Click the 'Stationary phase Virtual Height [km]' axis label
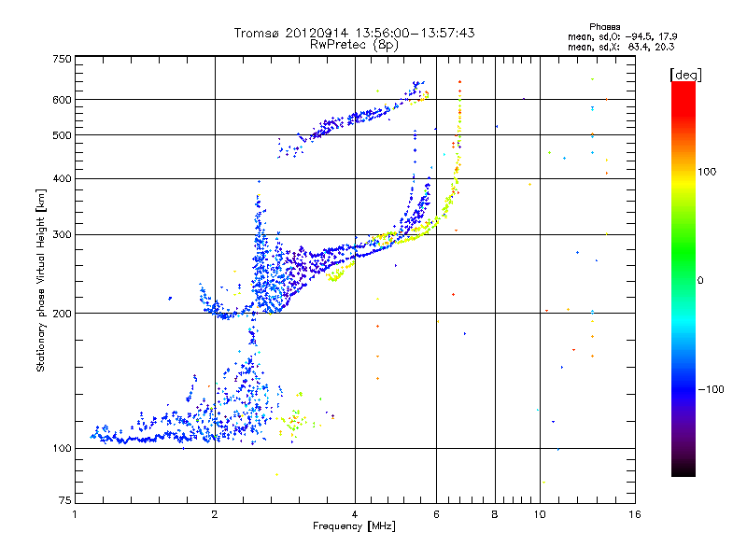 40,280
